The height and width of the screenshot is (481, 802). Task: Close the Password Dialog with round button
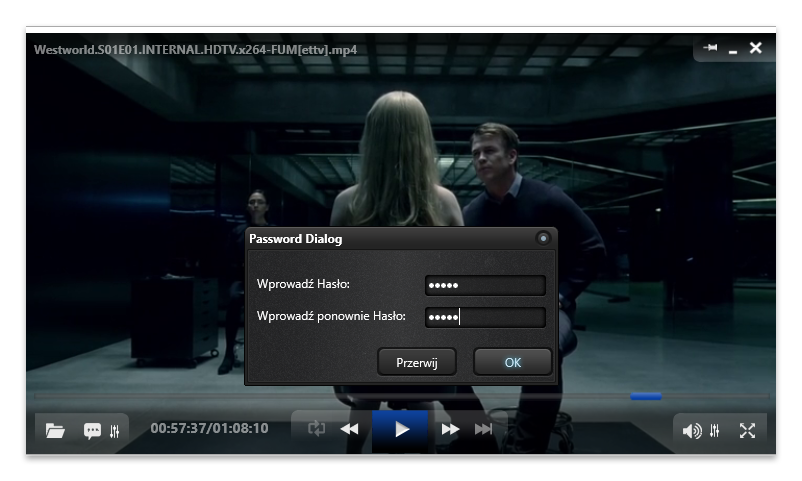point(543,239)
